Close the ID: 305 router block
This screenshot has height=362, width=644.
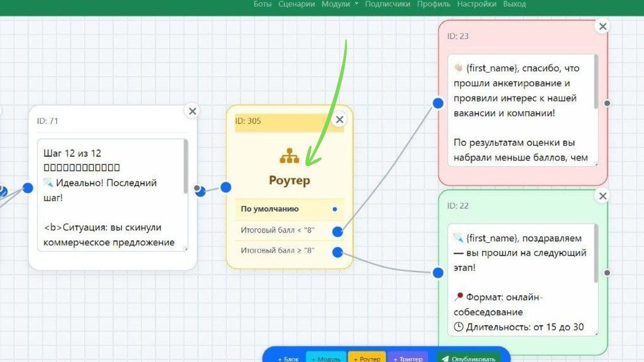click(x=340, y=119)
